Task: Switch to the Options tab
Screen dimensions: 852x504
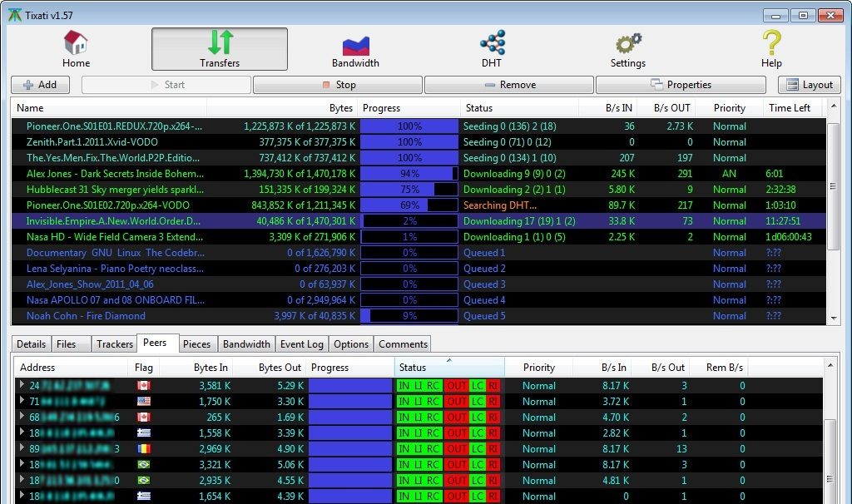Action: pos(351,343)
